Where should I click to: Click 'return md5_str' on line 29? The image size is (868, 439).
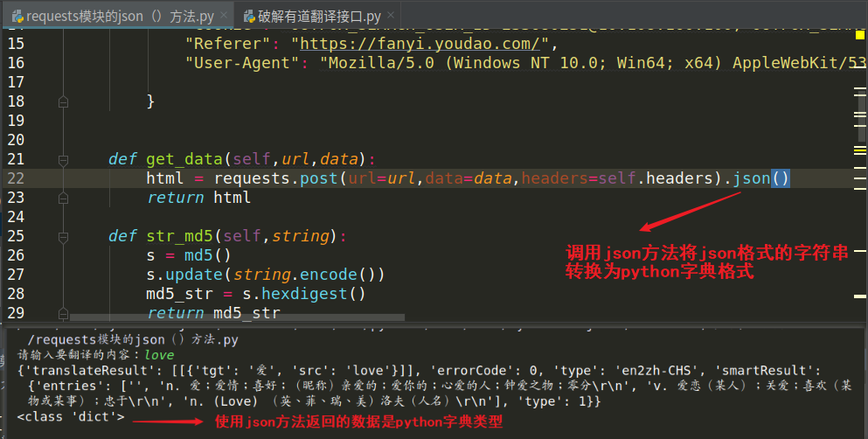coord(213,313)
